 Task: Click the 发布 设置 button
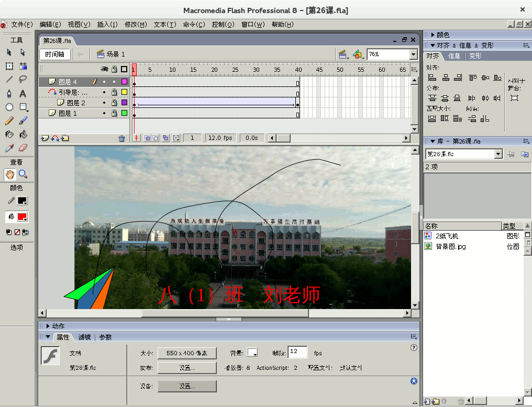[x=187, y=368]
